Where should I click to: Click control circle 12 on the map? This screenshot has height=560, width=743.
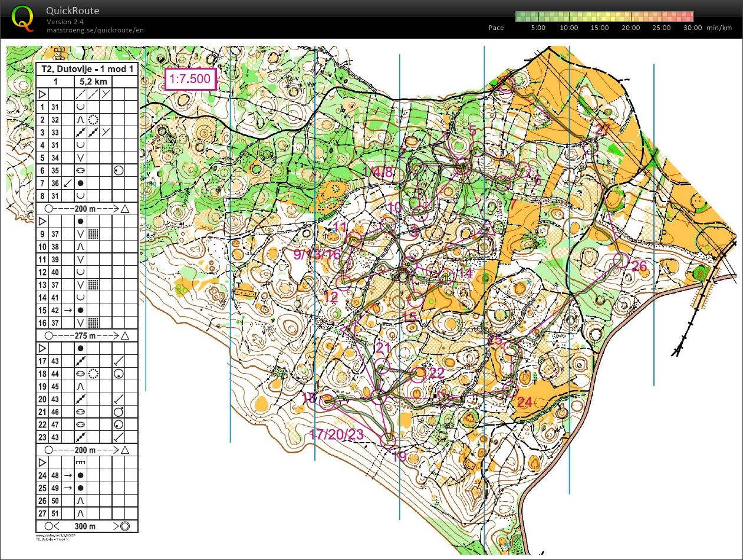pyautogui.click(x=343, y=281)
